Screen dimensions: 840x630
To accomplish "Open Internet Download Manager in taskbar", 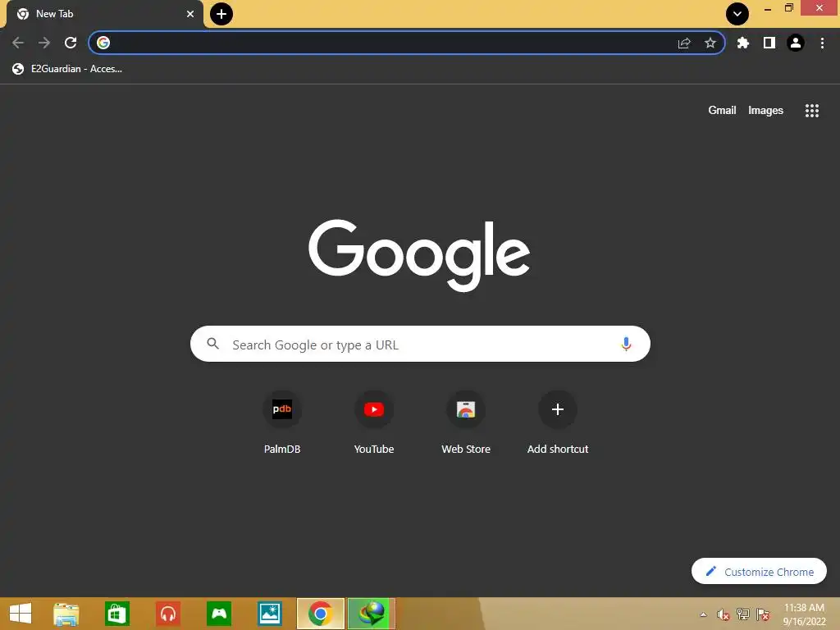I will (x=372, y=614).
